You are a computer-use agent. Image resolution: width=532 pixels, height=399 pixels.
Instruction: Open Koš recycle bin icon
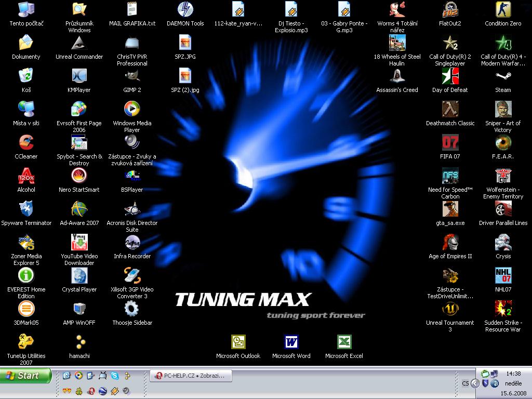(x=26, y=76)
